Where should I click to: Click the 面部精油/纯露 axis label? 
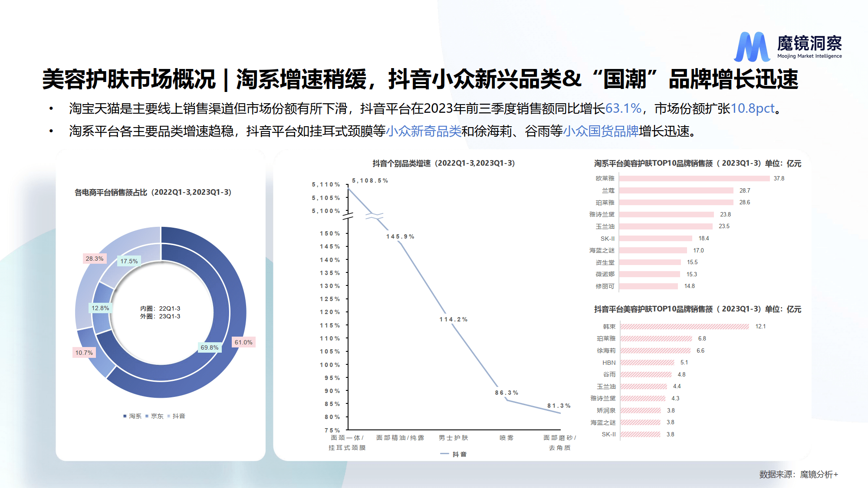point(400,438)
